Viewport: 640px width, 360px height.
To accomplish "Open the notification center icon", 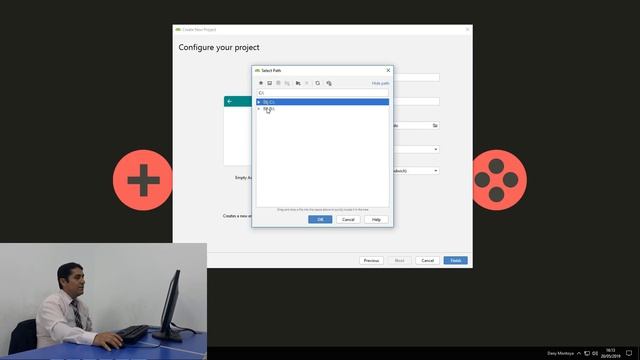I will 629,353.
